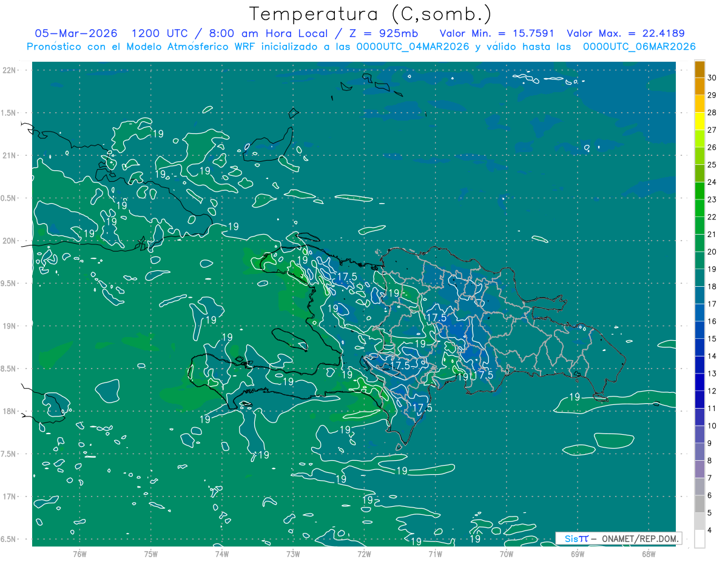This screenshot has width=728, height=562.
Task: Click the '22N' latitude axis label
Action: pos(10,70)
